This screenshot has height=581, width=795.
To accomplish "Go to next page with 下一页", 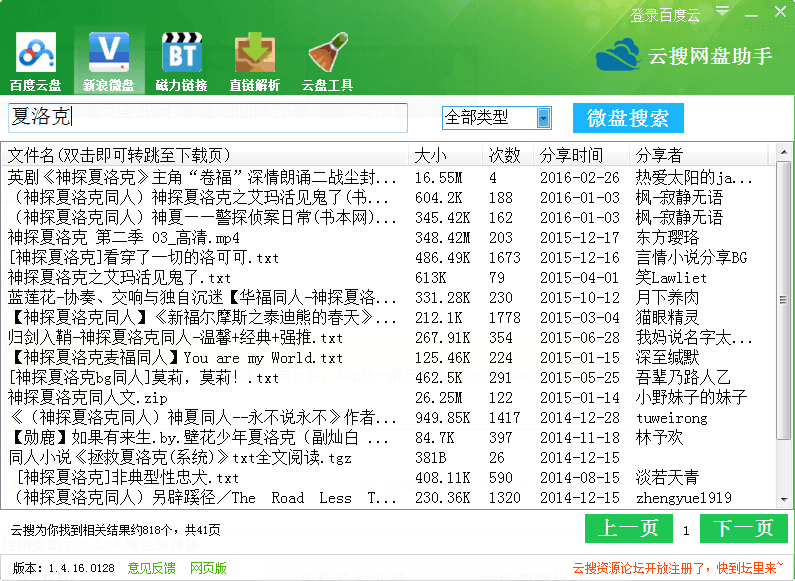I will tap(744, 528).
